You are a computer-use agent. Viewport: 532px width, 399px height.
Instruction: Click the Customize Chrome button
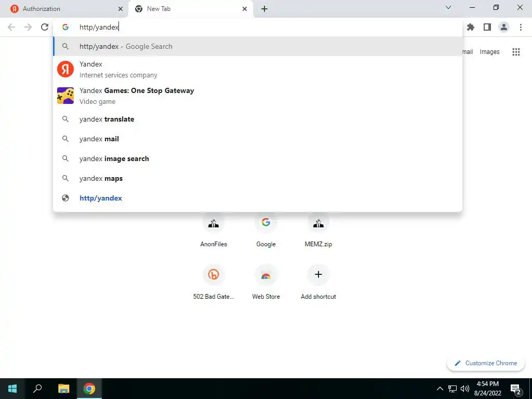[x=486, y=363]
